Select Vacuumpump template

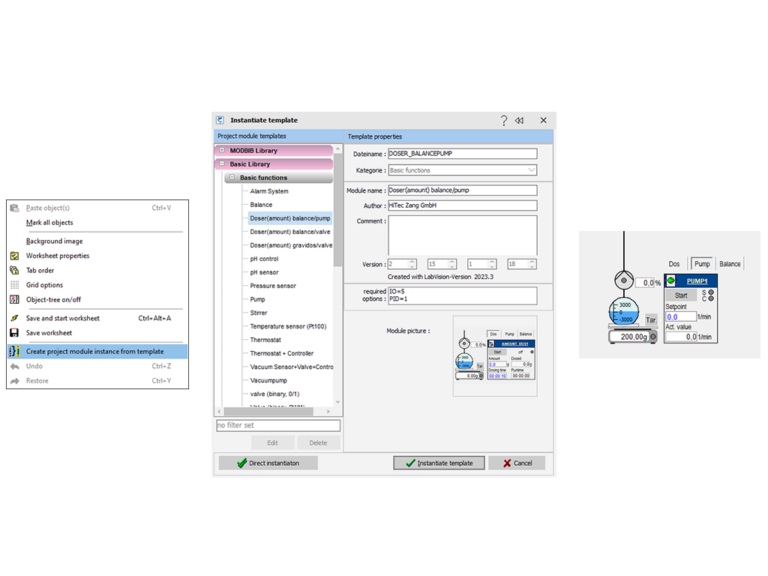(268, 381)
